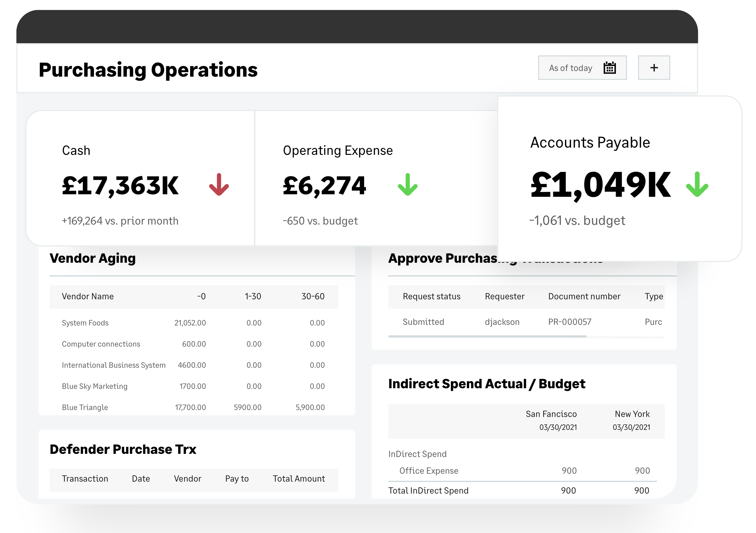Image resolution: width=756 pixels, height=533 pixels.
Task: Click the Transaction column header
Action: 85,479
